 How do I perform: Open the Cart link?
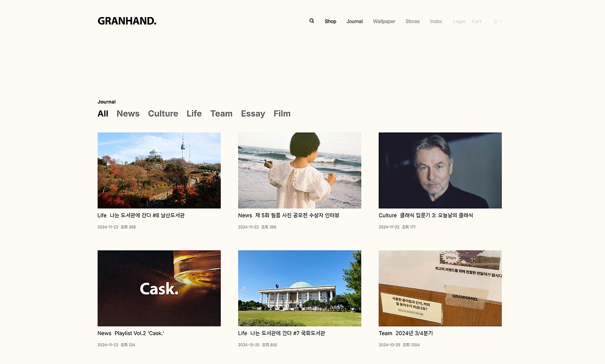476,21
